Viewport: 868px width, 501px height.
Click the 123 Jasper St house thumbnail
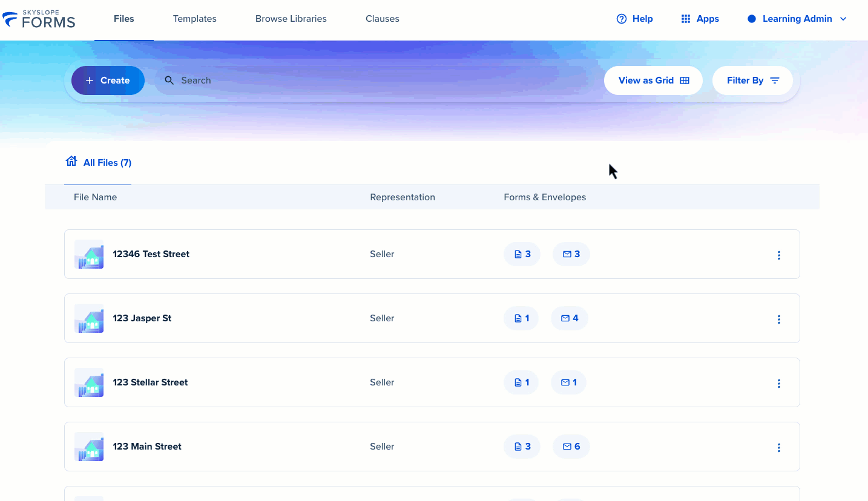(x=89, y=318)
